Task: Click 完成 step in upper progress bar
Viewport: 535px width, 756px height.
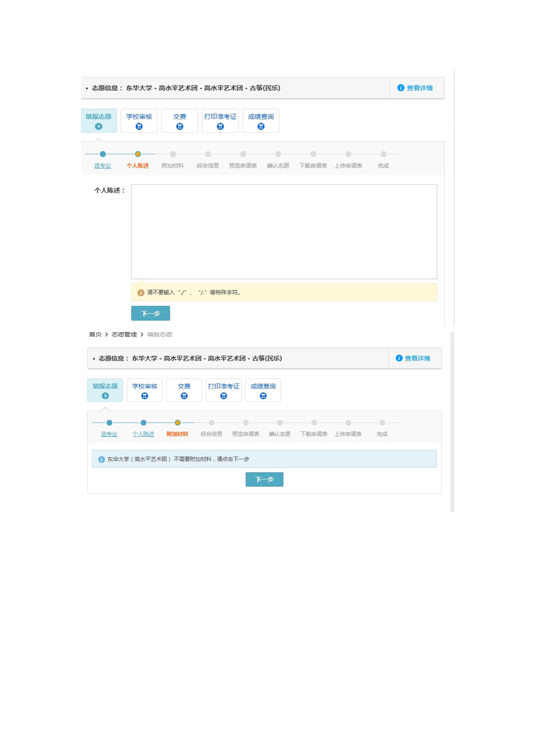Action: pos(383,166)
